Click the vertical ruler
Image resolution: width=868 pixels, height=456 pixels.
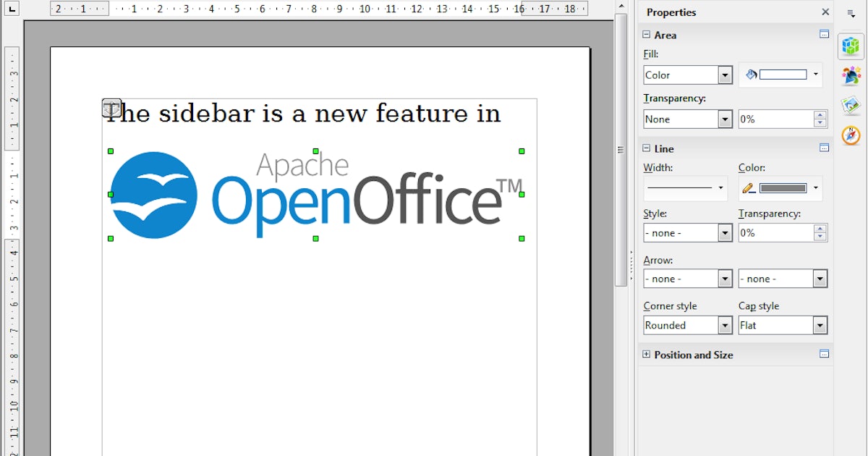(12, 250)
